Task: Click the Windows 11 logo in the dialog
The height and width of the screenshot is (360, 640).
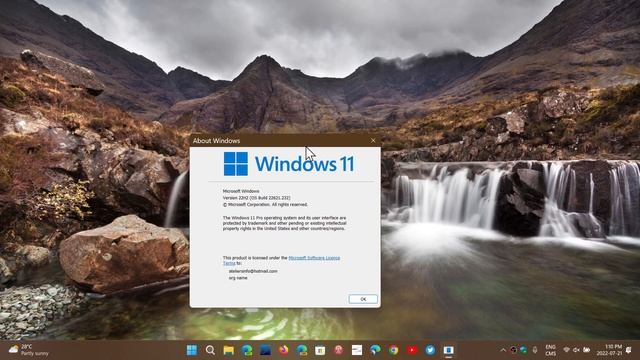Action: pyautogui.click(x=289, y=164)
